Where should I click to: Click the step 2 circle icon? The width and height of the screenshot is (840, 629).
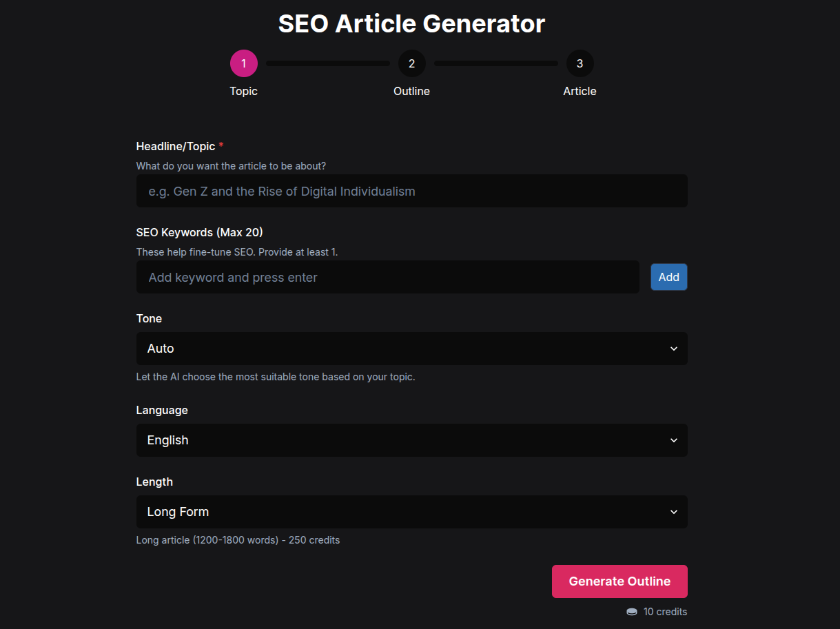tap(411, 63)
